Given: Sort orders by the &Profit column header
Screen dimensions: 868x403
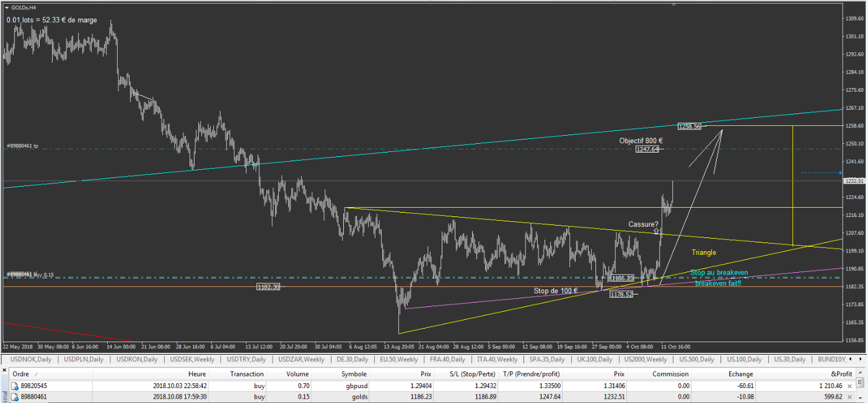Looking at the screenshot, I should tap(841, 374).
